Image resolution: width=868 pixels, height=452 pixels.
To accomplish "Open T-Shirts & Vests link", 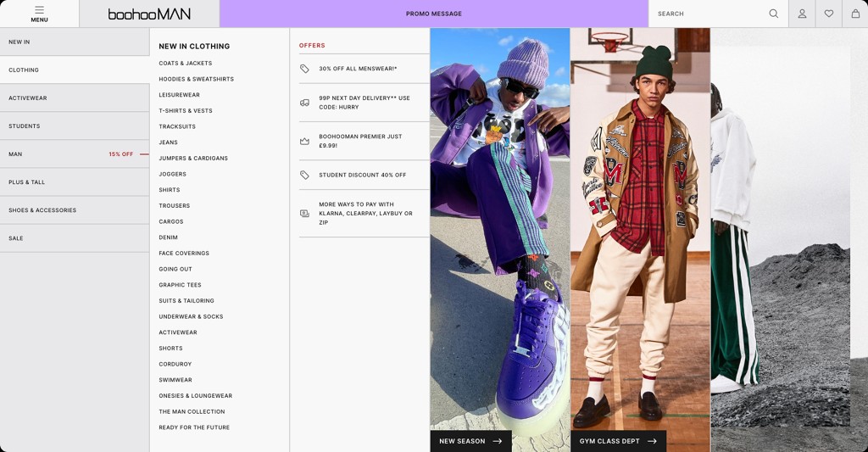I will pyautogui.click(x=186, y=111).
